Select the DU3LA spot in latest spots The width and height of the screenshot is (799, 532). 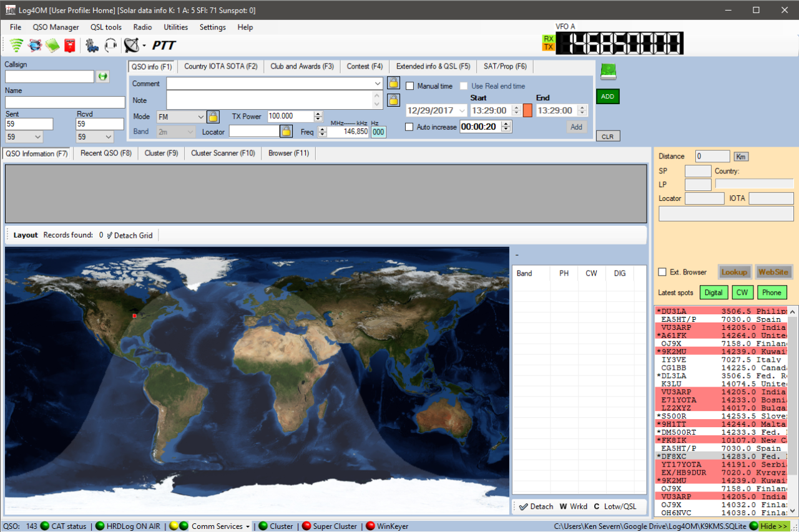pyautogui.click(x=722, y=311)
